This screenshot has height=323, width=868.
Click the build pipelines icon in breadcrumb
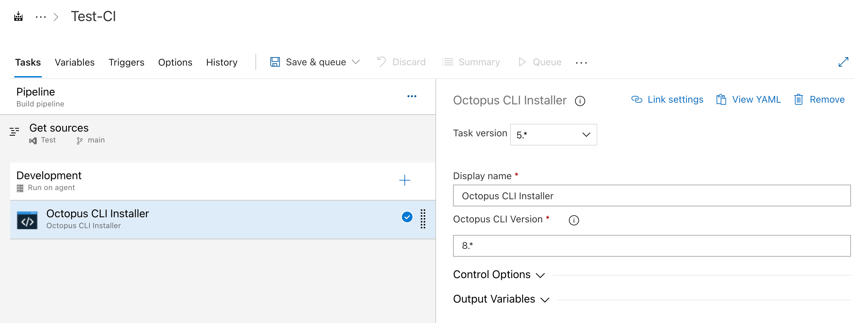18,16
